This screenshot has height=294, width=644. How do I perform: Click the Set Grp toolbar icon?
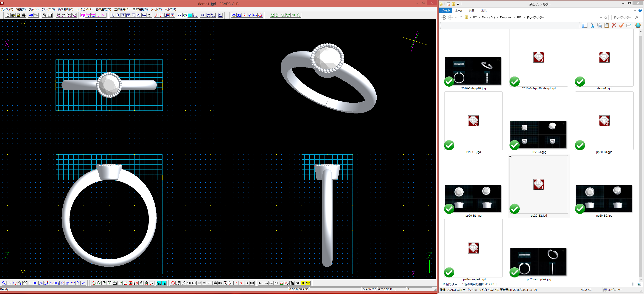tap(59, 15)
